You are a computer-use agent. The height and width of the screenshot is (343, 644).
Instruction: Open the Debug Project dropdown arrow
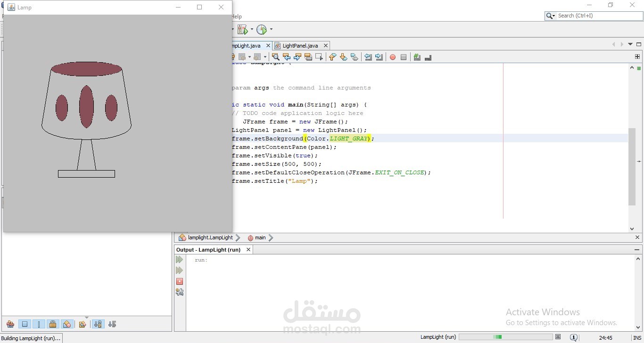point(252,30)
